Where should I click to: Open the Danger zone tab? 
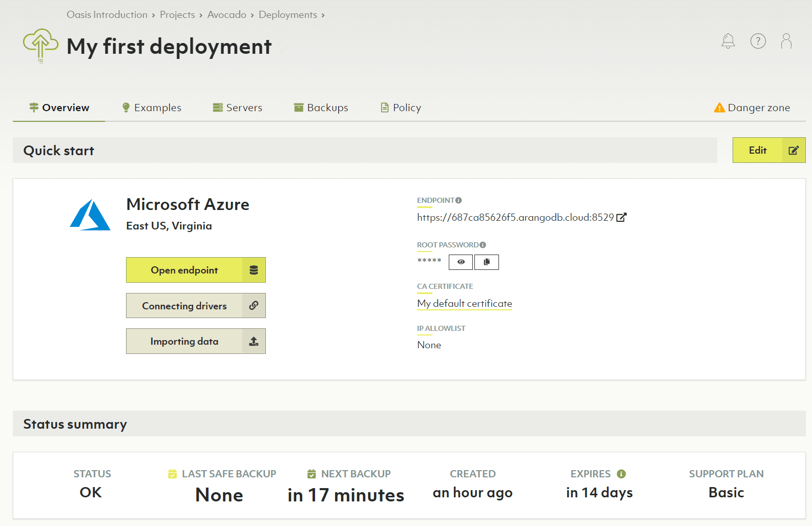752,108
